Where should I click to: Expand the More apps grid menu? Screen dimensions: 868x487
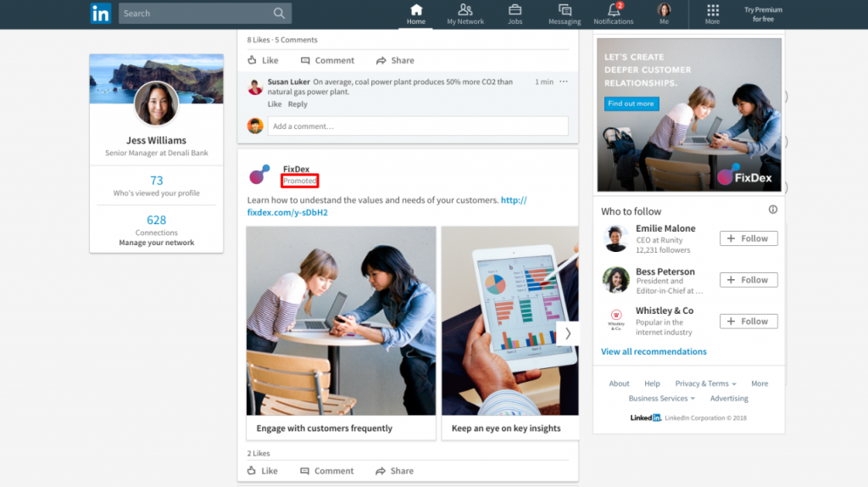coord(712,10)
